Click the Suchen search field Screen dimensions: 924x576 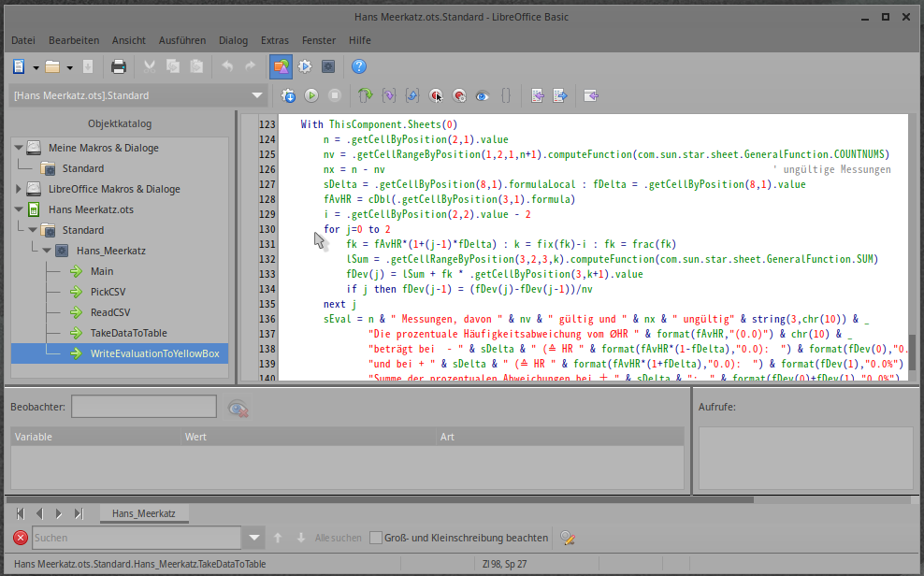pyautogui.click(x=137, y=538)
